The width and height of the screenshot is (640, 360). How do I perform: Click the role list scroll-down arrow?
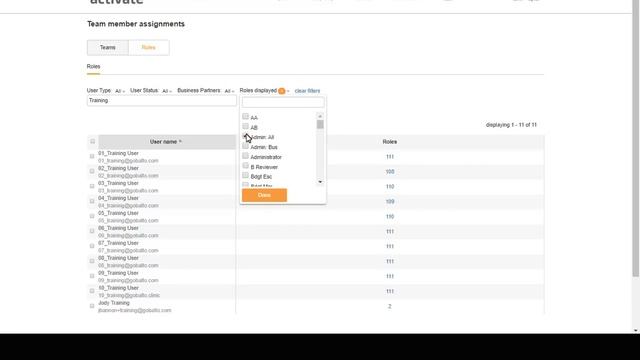(x=320, y=182)
